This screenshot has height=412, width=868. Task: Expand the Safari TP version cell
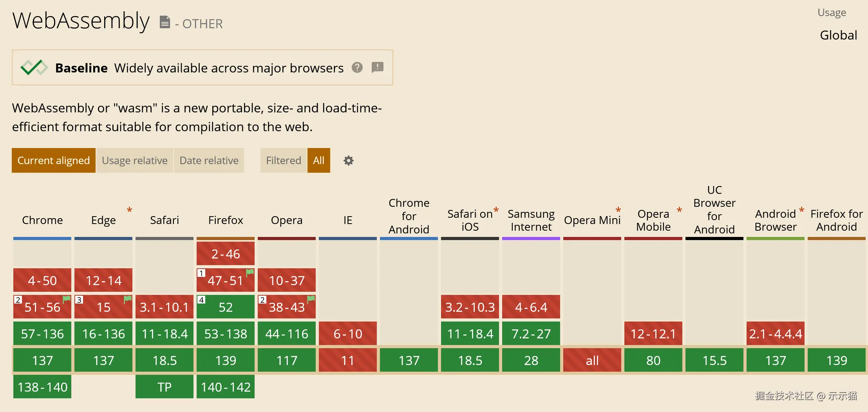pos(165,387)
